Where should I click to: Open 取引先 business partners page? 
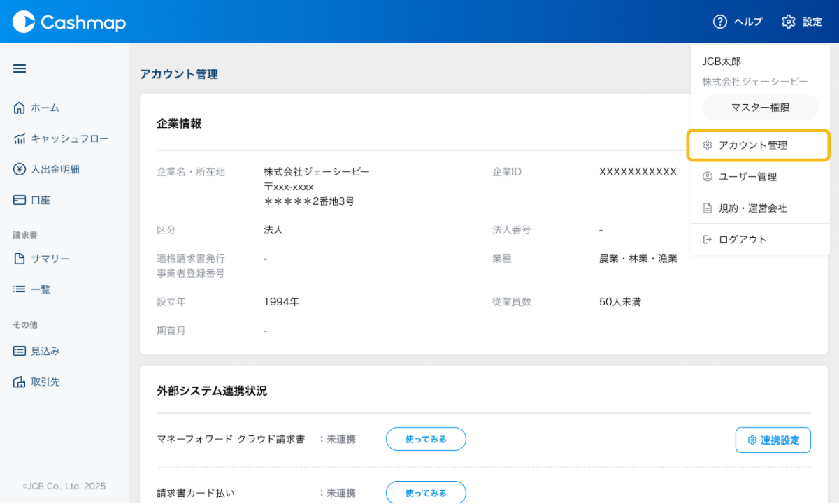click(x=45, y=382)
